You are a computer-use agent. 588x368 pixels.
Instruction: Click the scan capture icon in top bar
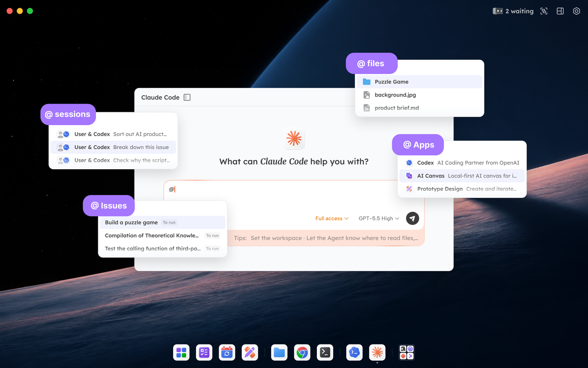coord(544,11)
